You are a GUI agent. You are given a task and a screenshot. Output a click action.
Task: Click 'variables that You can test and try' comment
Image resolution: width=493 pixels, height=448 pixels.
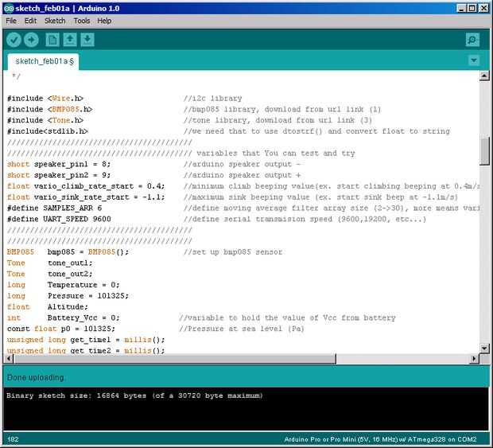point(276,154)
